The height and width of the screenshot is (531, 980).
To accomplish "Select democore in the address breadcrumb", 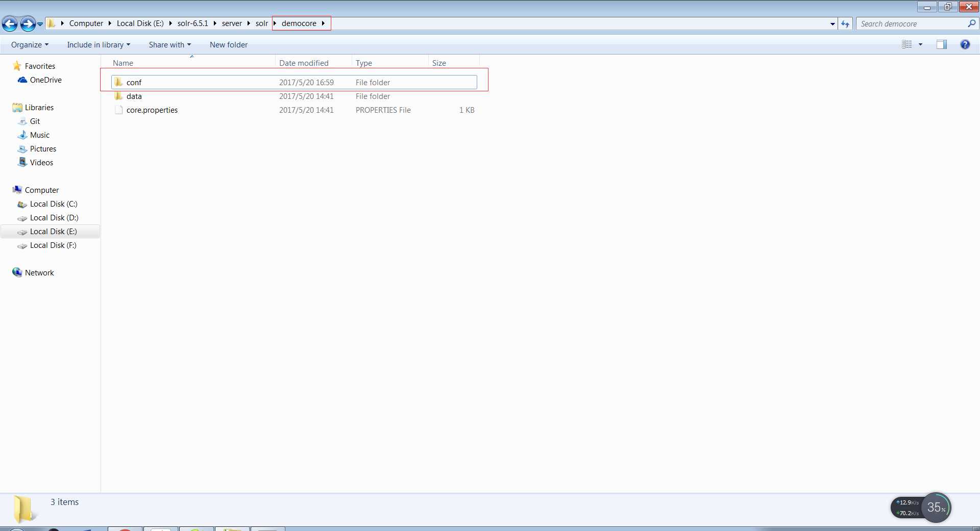I will click(x=299, y=23).
